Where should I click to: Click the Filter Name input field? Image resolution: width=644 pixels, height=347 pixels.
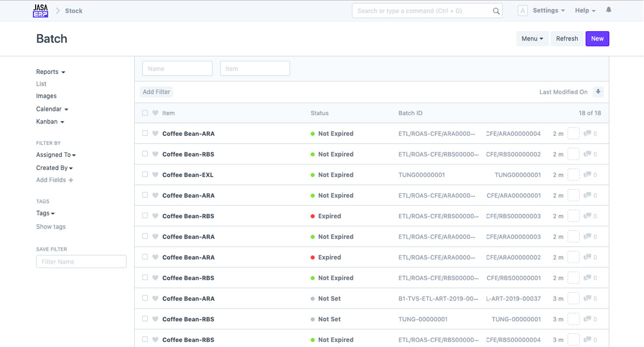pos(81,262)
